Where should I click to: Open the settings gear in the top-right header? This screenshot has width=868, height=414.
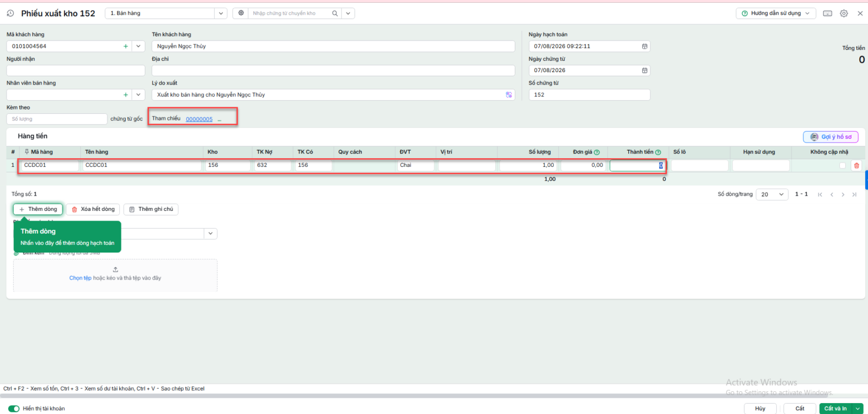(x=844, y=14)
